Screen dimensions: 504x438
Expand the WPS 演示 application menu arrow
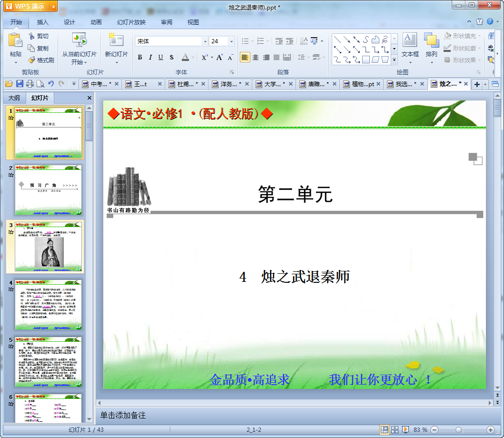[54, 6]
